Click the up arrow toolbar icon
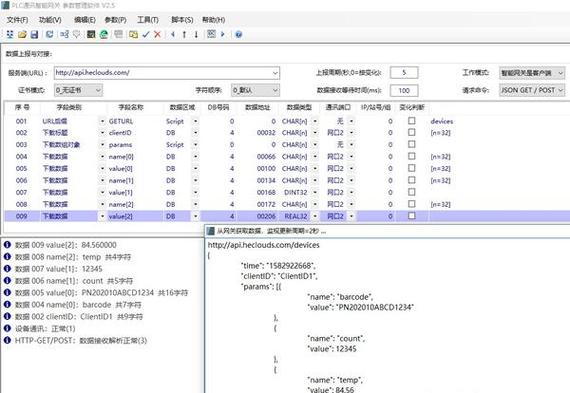 184,35
